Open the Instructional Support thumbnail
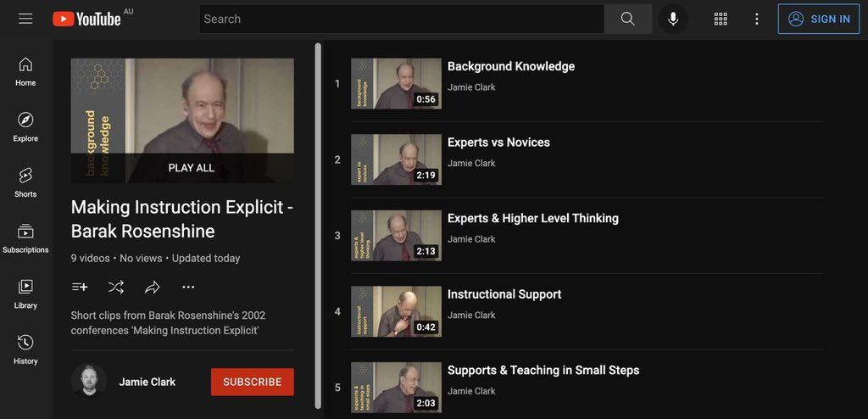868x419 pixels. pyautogui.click(x=397, y=311)
